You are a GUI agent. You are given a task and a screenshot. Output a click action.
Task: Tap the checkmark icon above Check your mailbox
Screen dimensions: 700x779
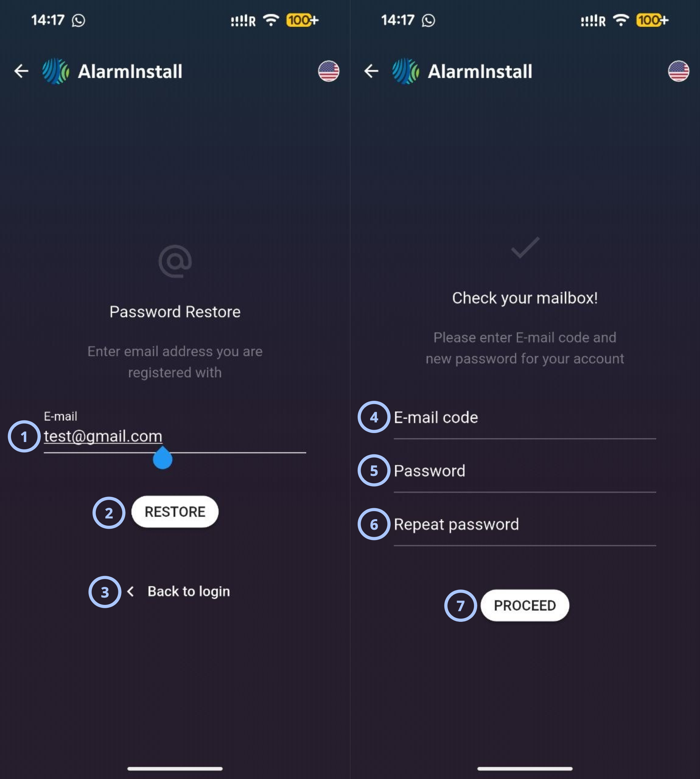coord(525,248)
